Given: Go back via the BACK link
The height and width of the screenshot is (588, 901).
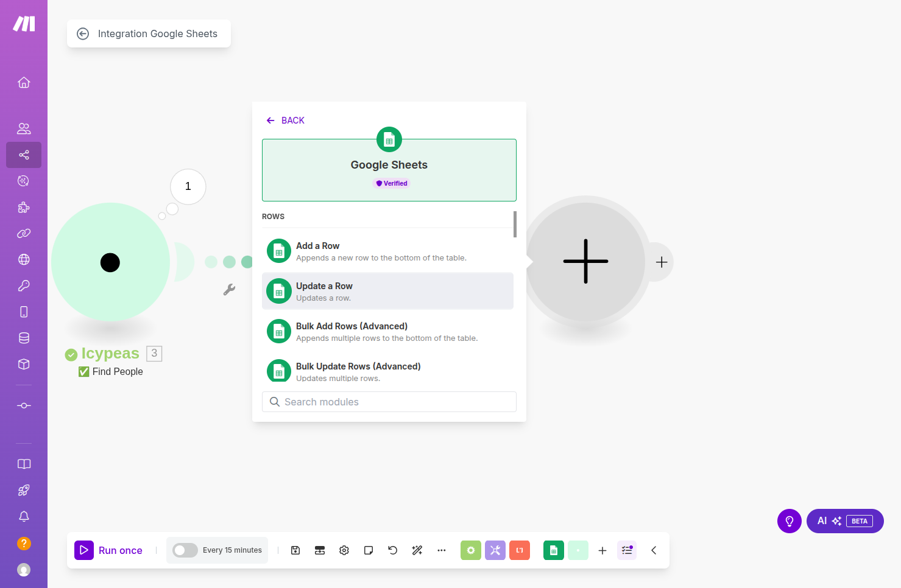Looking at the screenshot, I should [x=285, y=121].
